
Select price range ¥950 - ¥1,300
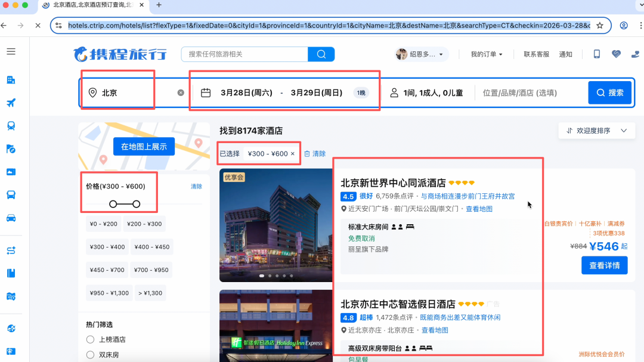click(109, 293)
